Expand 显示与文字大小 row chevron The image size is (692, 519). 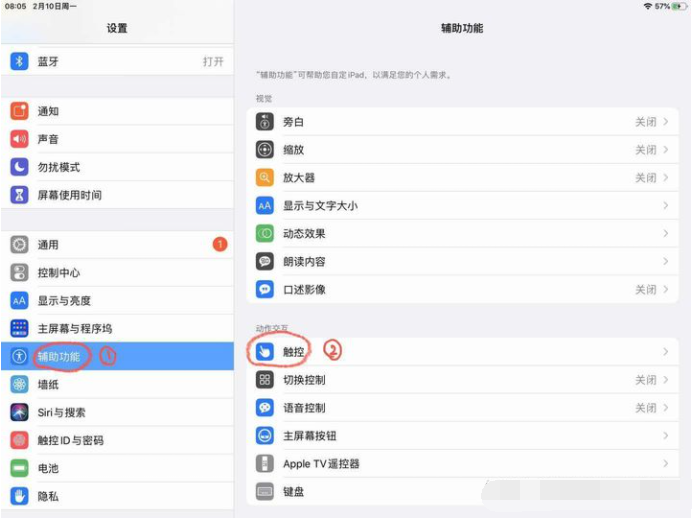pos(666,206)
